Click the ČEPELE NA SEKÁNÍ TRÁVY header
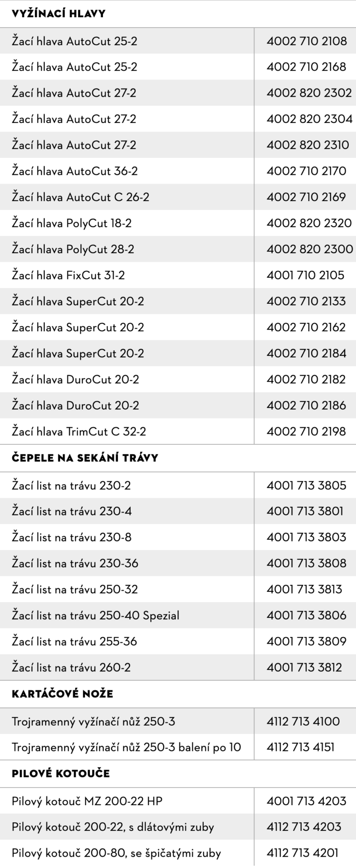Viewport: 356px width, 868px height. pos(85,458)
